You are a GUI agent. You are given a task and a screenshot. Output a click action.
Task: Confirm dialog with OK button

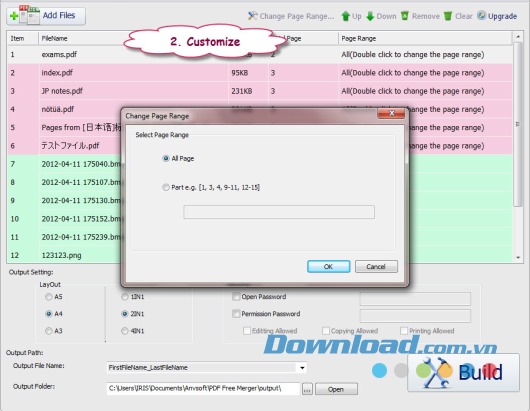[329, 266]
